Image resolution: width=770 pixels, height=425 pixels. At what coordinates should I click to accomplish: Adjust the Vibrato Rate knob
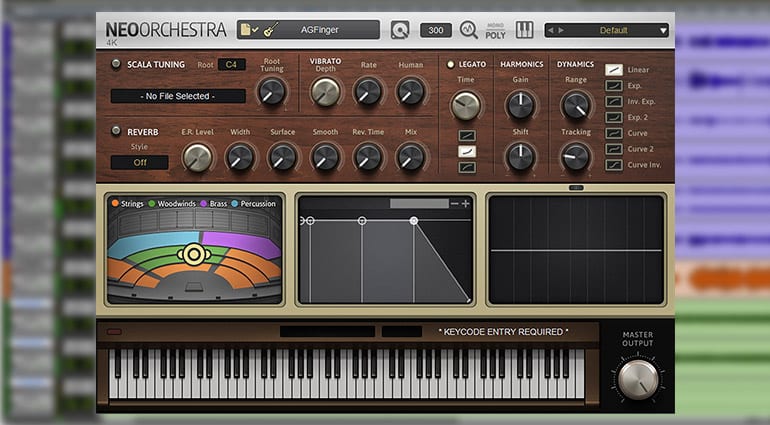(x=368, y=91)
